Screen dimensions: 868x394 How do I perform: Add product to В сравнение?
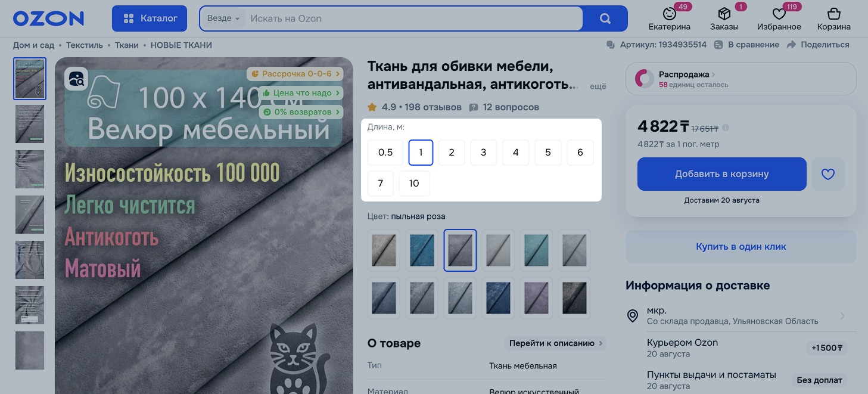(x=746, y=45)
